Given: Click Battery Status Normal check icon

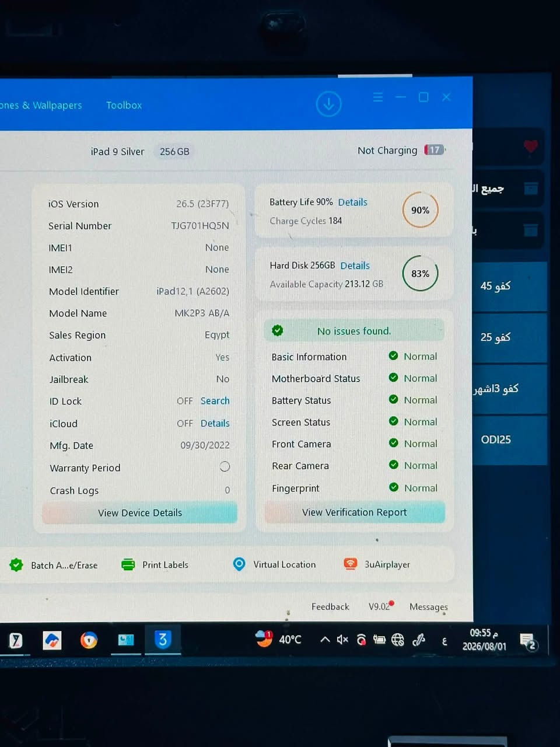Looking at the screenshot, I should click(x=393, y=399).
